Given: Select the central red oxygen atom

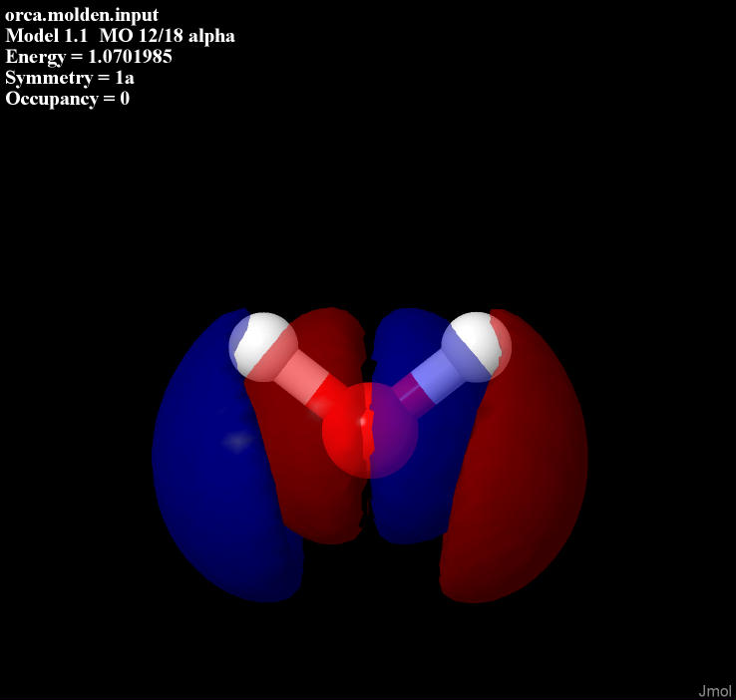Looking at the screenshot, I should 370,430.
